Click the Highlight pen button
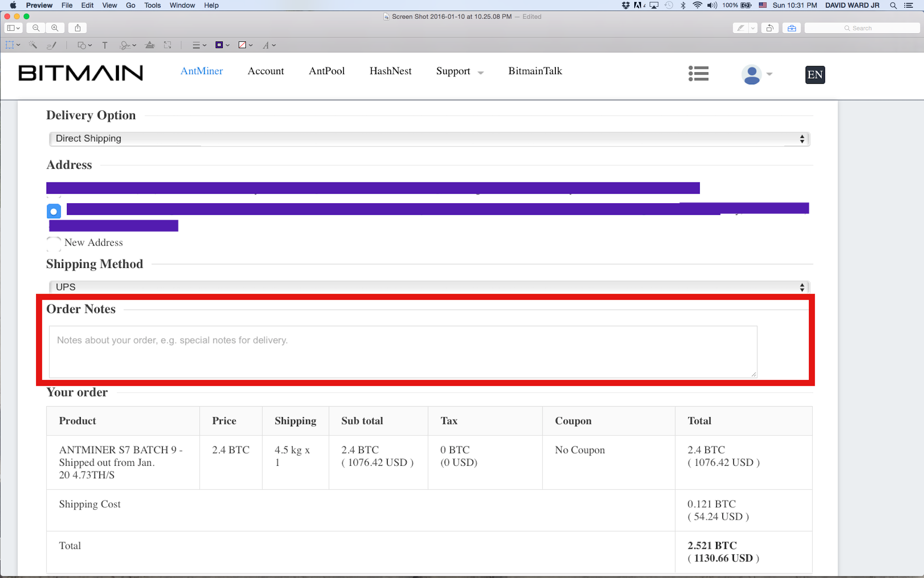 pyautogui.click(x=741, y=28)
